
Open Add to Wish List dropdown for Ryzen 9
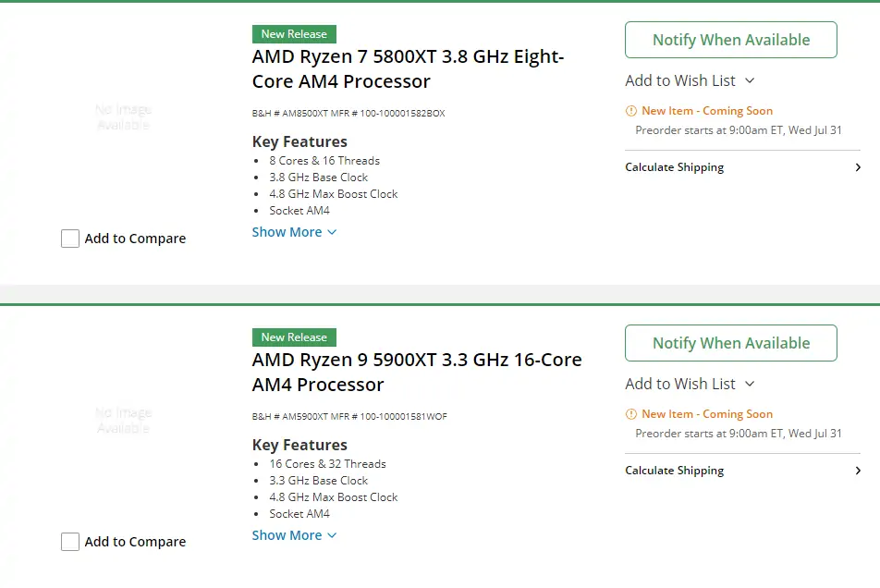(690, 384)
